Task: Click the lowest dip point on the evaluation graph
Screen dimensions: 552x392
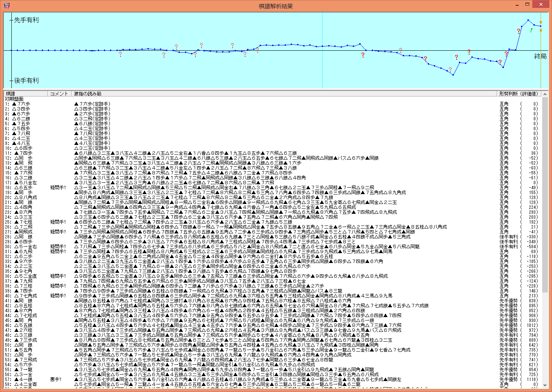Action: [x=453, y=75]
